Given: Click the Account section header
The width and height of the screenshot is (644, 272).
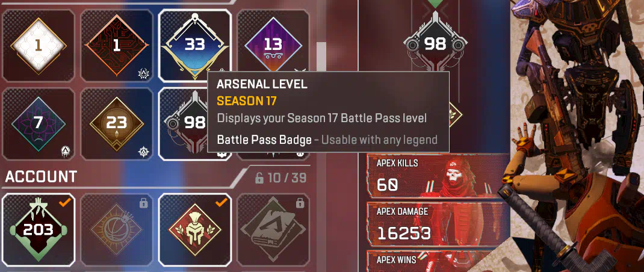Looking at the screenshot, I should 41,177.
